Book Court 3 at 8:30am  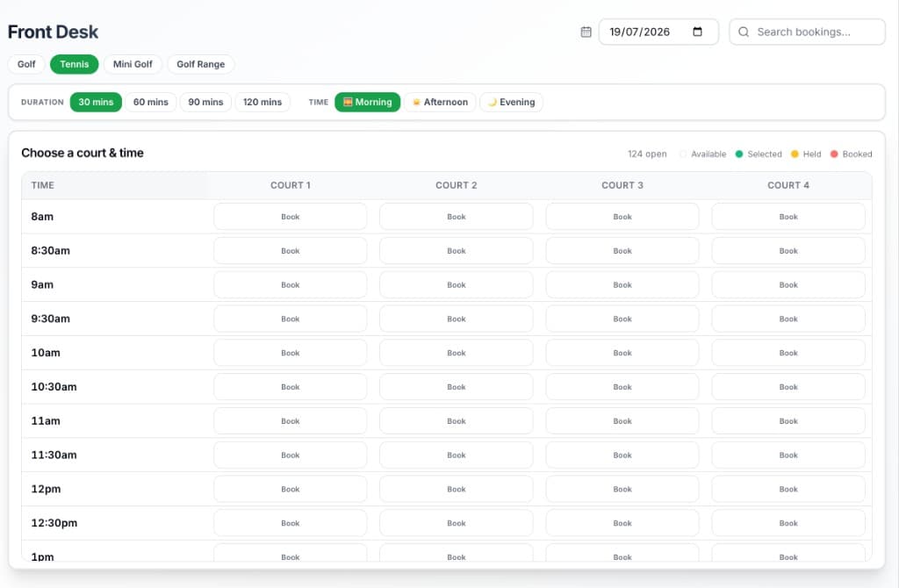pos(622,251)
